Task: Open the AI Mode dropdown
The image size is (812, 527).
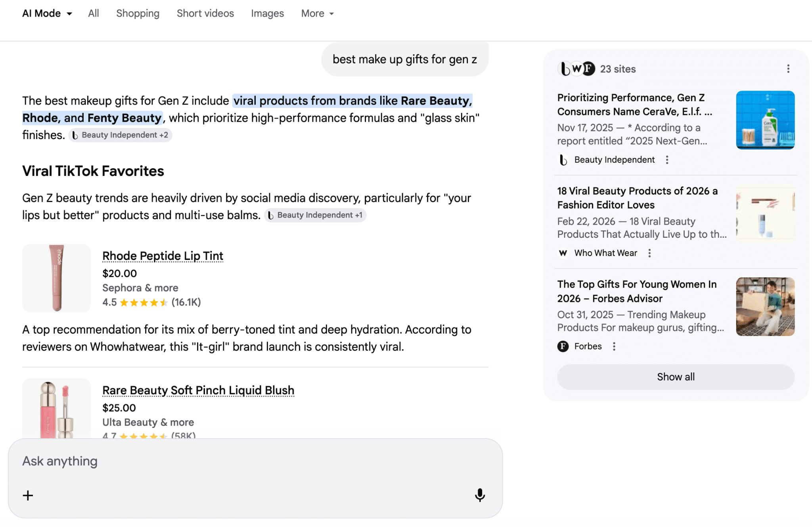Action: pyautogui.click(x=47, y=13)
